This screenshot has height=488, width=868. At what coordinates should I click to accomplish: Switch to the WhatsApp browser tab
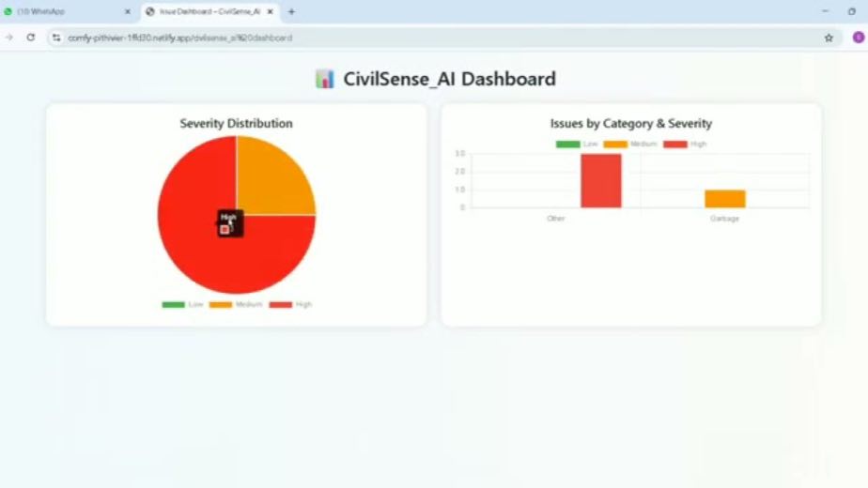click(x=67, y=11)
